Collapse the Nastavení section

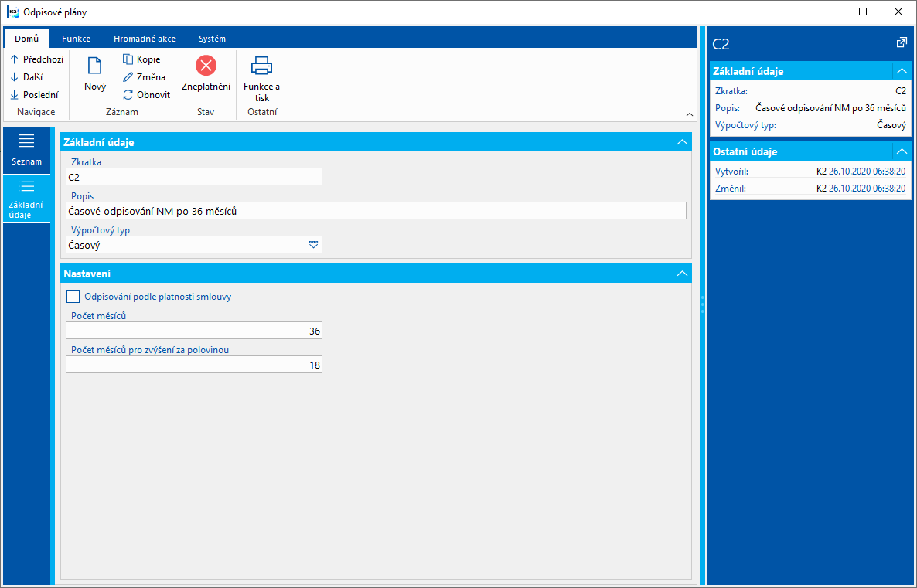pyautogui.click(x=682, y=274)
